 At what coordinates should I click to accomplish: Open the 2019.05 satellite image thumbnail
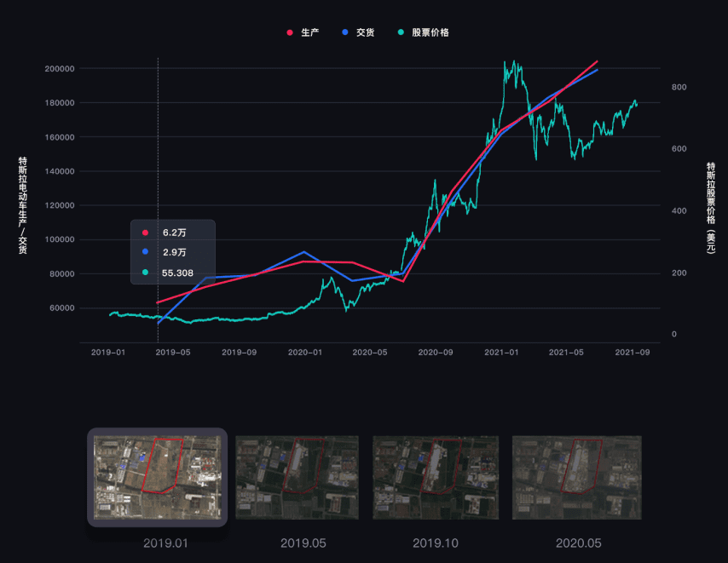297,477
